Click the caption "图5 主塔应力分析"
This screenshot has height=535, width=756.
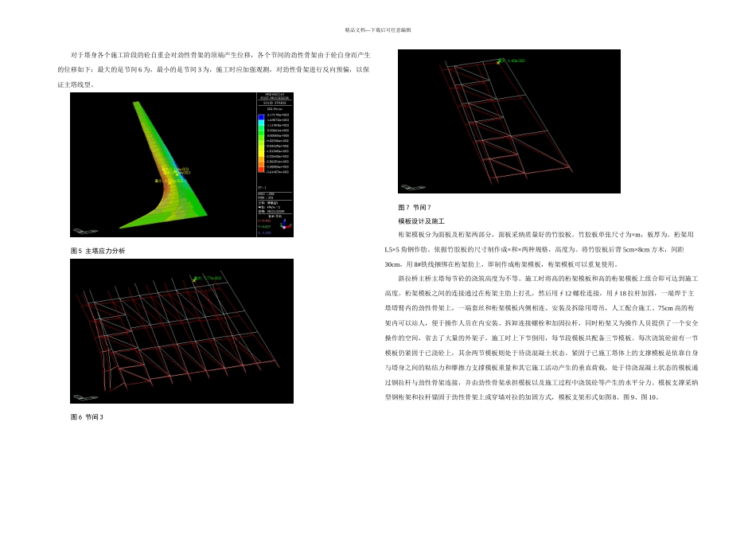point(98,251)
